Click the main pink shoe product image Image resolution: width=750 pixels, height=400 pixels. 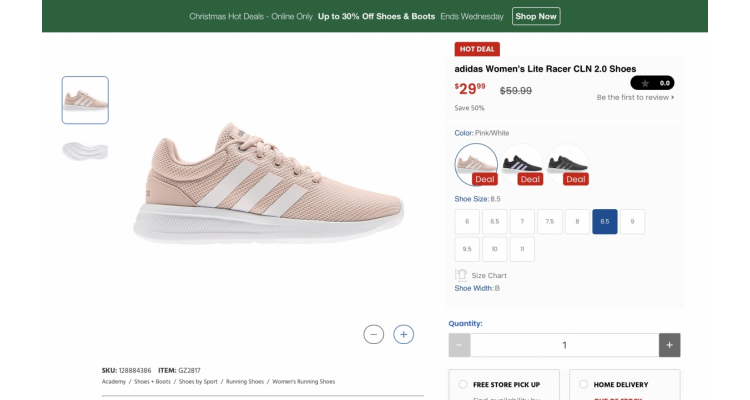(268, 184)
